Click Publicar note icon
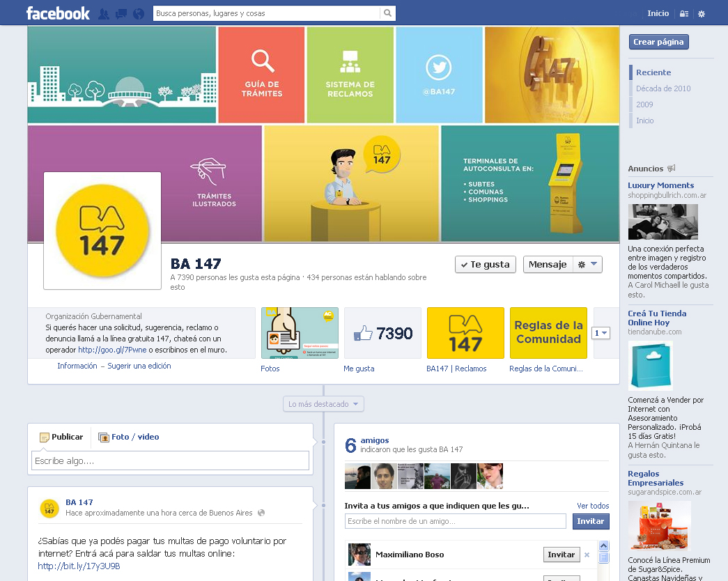The image size is (728, 581). pyautogui.click(x=45, y=437)
